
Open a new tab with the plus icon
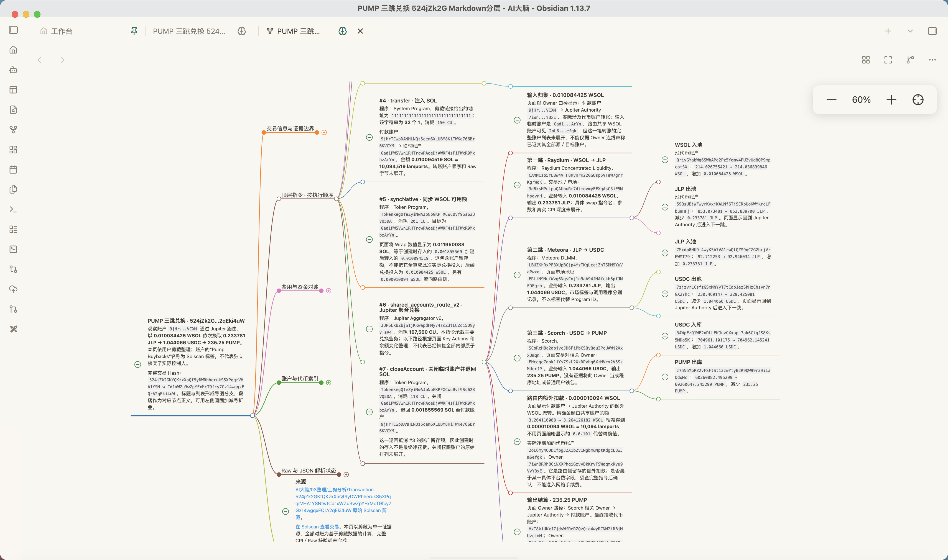pos(888,31)
